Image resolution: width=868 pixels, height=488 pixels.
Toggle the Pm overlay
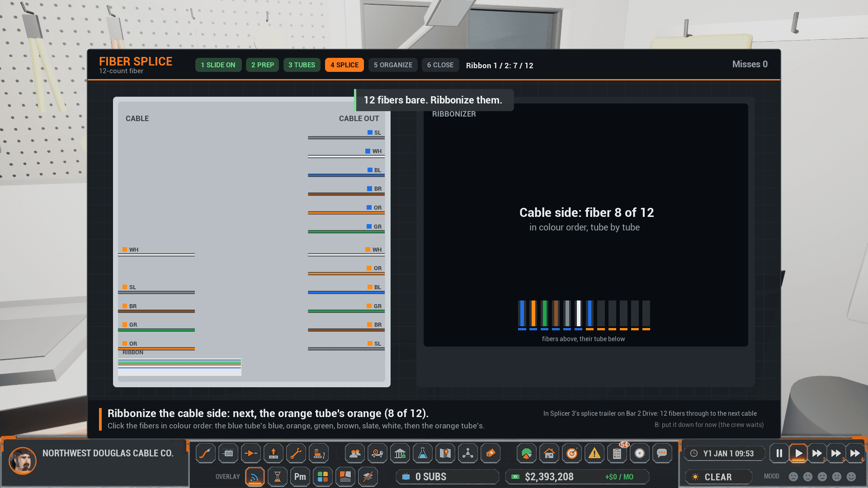coord(300,477)
